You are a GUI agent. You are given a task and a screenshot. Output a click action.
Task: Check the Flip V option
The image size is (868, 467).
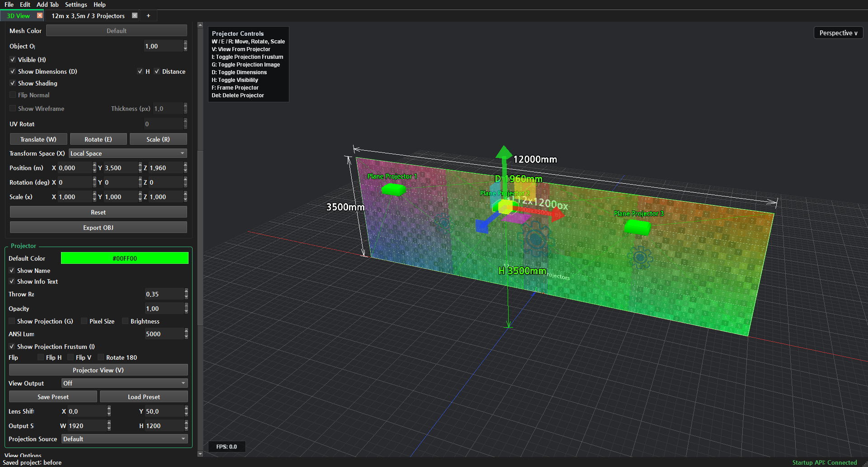(71, 357)
